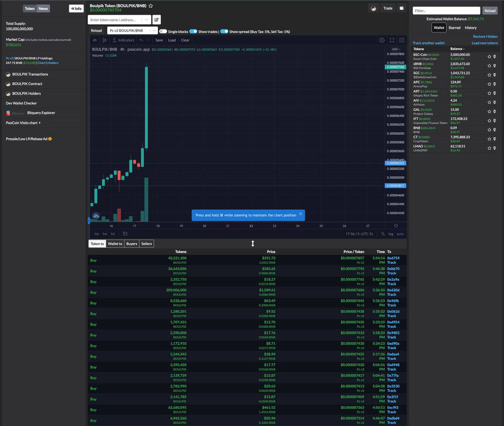Click the cloud logo on chart
The height and width of the screenshot is (426, 504).
pos(96,216)
